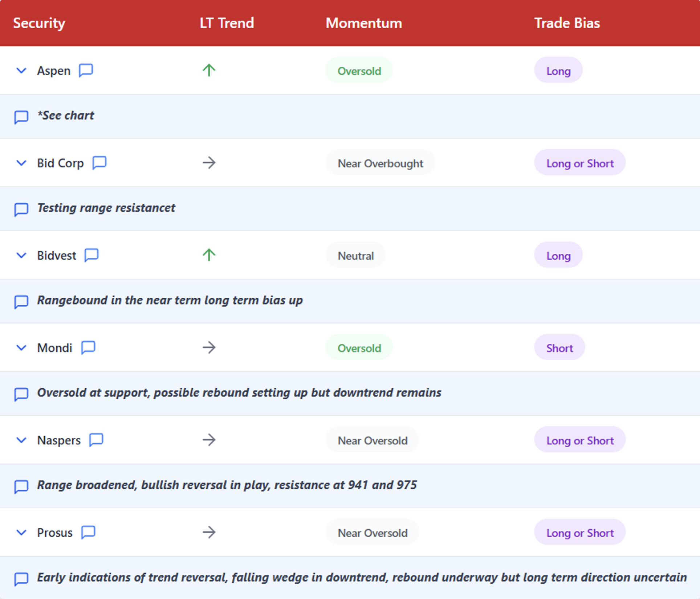Screen dimensions: 700x599
Task: Select the Naspers security name
Action: tap(59, 440)
